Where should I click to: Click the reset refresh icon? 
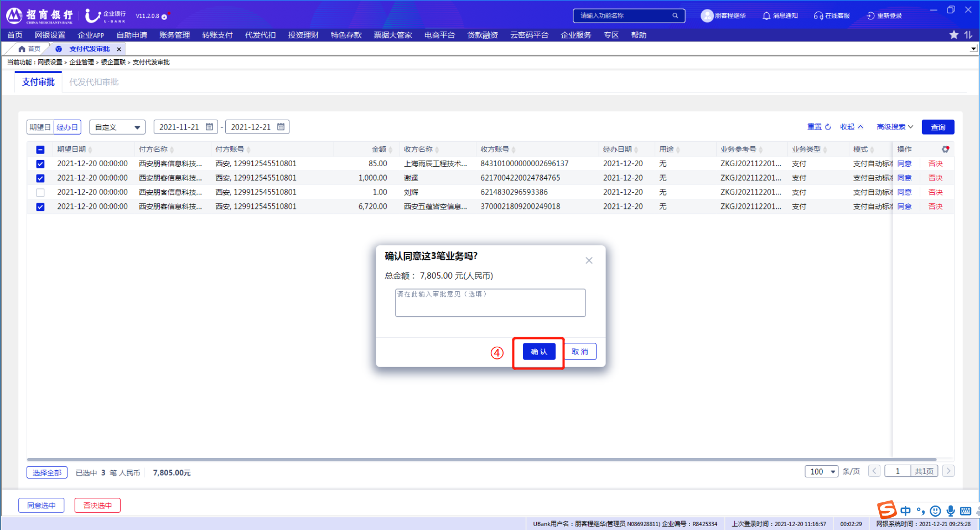click(828, 127)
